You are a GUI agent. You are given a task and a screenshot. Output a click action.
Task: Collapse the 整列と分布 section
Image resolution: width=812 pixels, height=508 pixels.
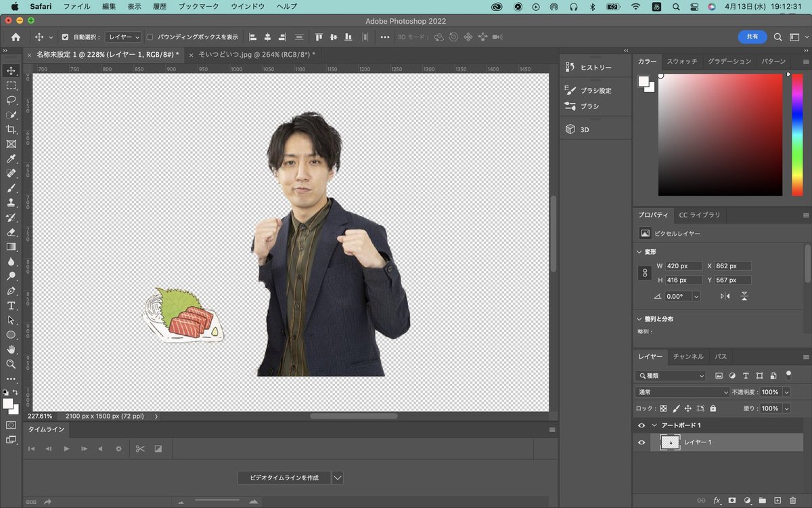[x=640, y=319]
